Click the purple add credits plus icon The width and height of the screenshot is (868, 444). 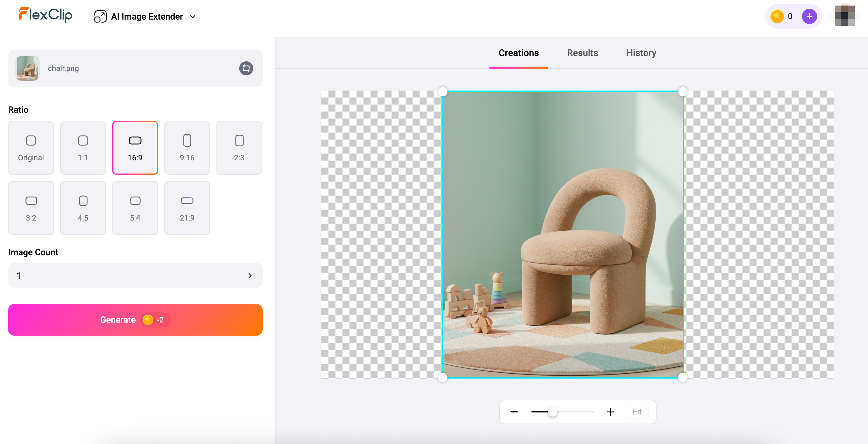pos(809,16)
